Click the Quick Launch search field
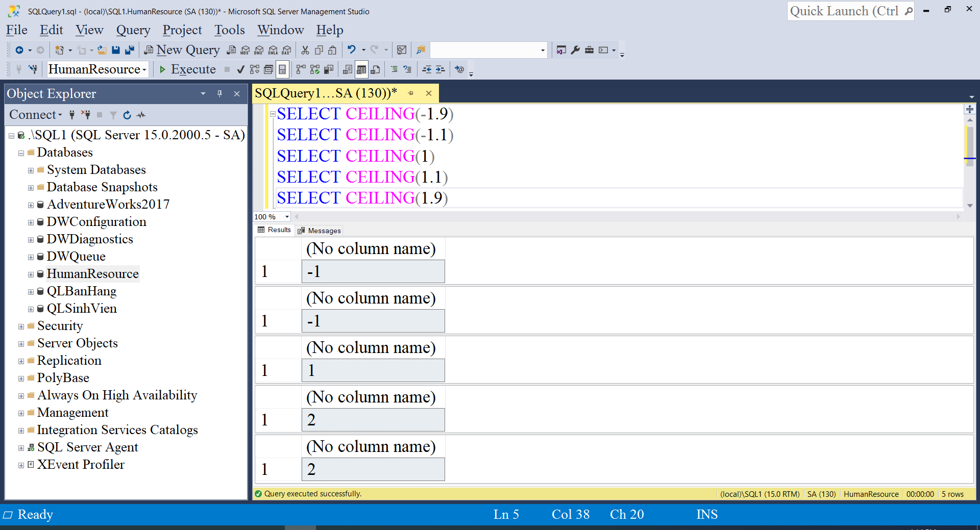 click(x=844, y=11)
